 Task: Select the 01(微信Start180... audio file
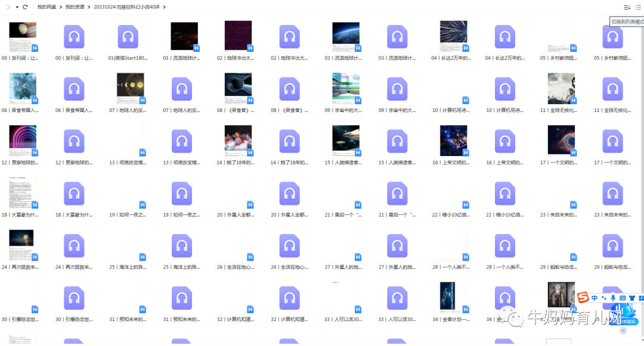[128, 37]
